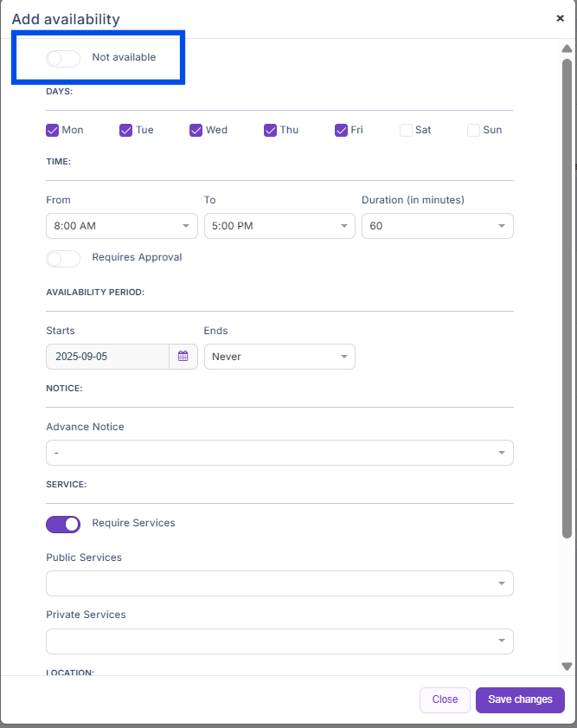Screen dimensions: 577x728
Task: Uncheck the Wed checkbox
Action: [x=196, y=130]
